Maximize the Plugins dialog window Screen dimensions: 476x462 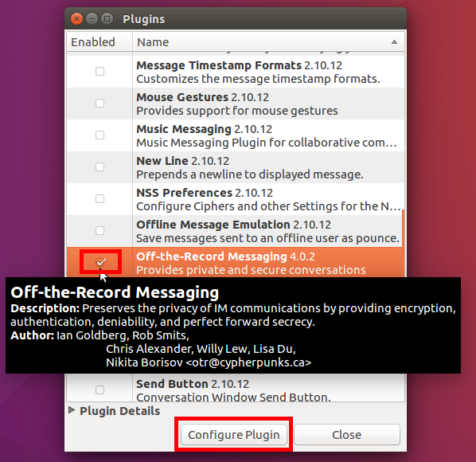(x=107, y=19)
